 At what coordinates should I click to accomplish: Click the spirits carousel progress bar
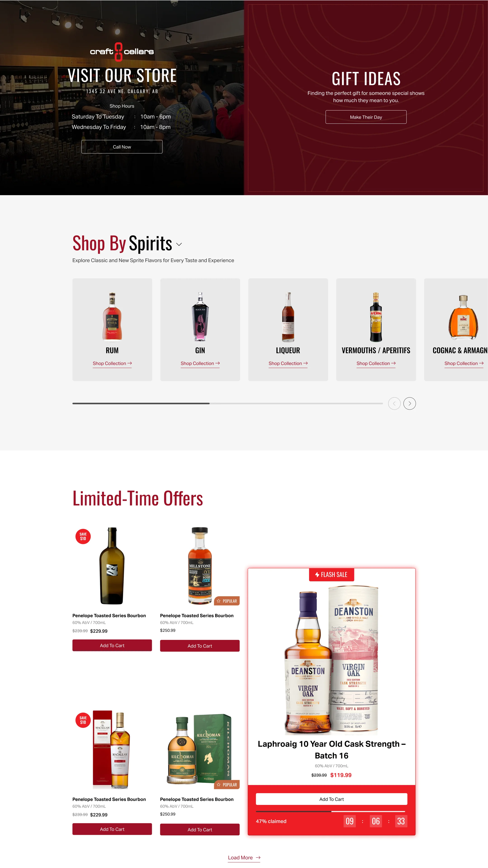pyautogui.click(x=228, y=403)
